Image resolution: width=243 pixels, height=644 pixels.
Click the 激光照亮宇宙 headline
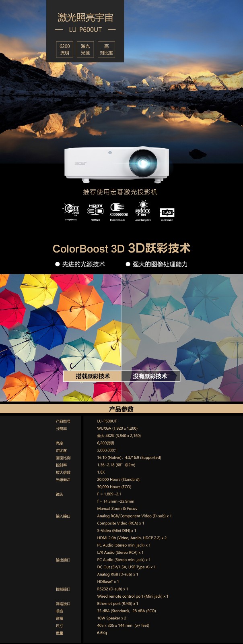85,17
